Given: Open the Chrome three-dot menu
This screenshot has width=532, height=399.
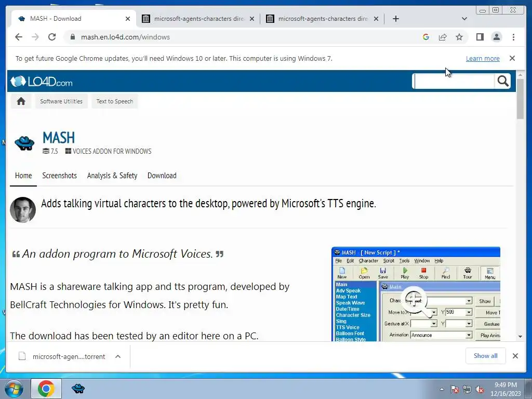Looking at the screenshot, I should 513,37.
